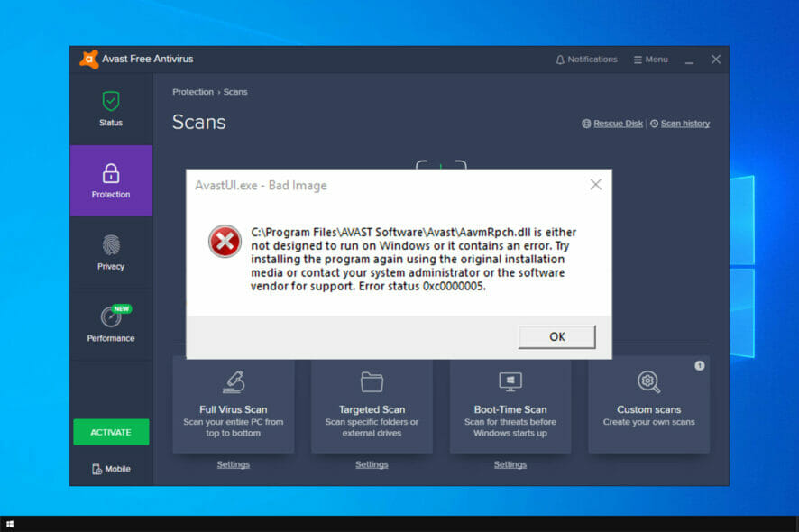Open the Mobile section at sidebar bottom
Image resolution: width=799 pixels, height=532 pixels.
click(110, 468)
